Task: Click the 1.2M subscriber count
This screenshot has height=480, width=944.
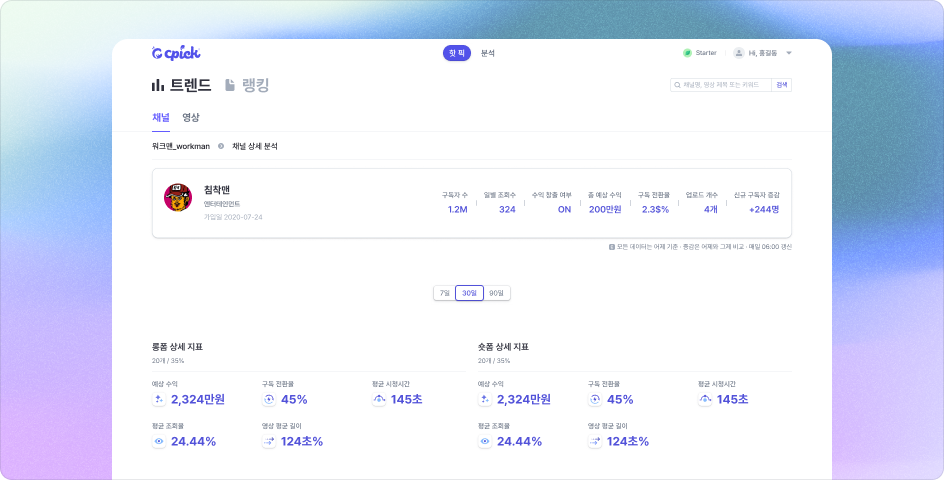Action: pos(458,209)
